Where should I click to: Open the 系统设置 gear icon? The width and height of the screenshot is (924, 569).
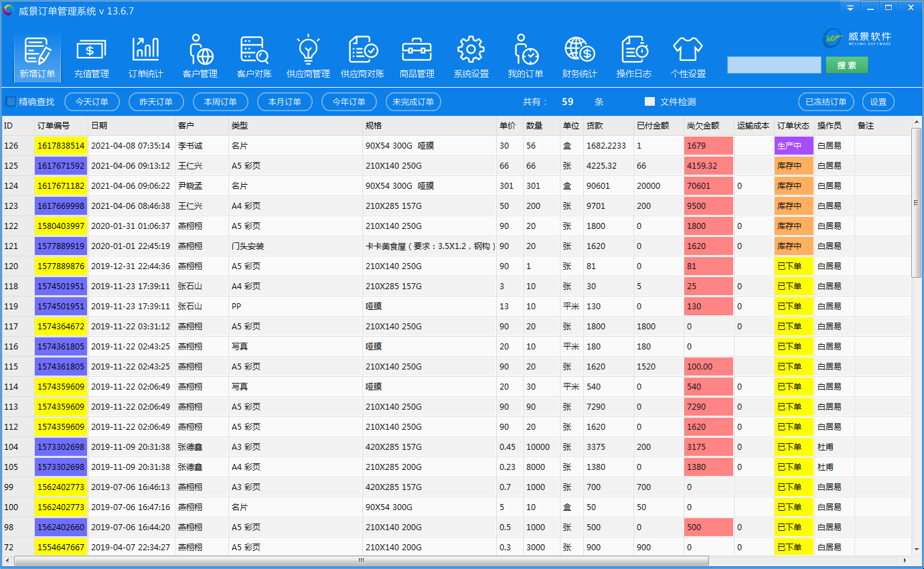point(471,57)
